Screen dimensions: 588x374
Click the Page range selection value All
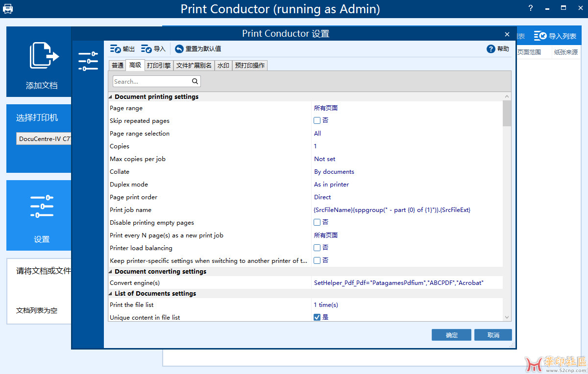[x=318, y=133]
